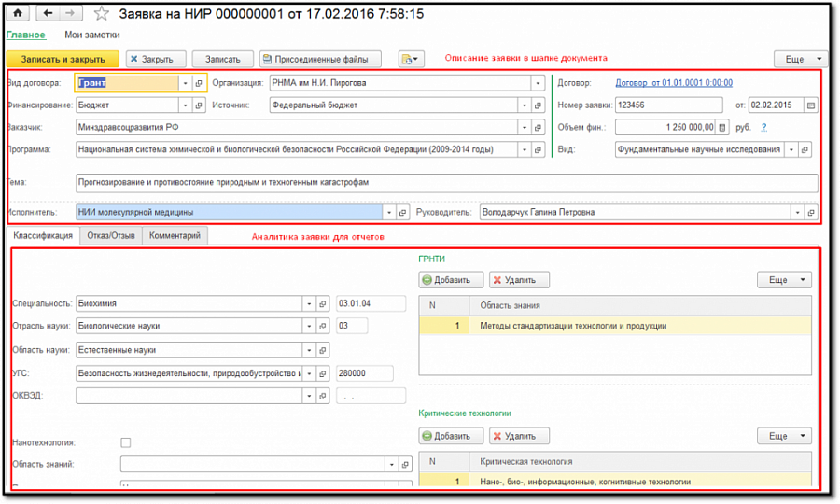This screenshot has width=840, height=504.
Task: Open the ГРНТИ Еще menu
Action: tap(784, 280)
